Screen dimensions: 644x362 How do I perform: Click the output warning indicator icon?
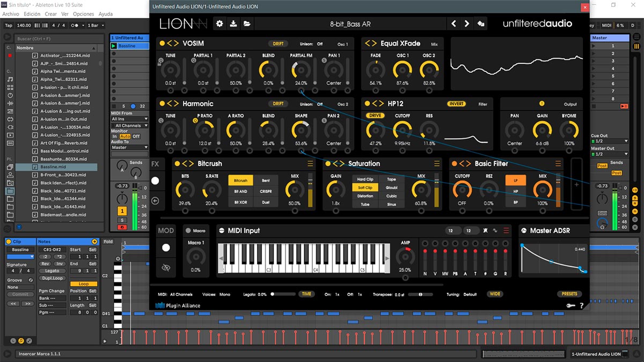coord(541,104)
